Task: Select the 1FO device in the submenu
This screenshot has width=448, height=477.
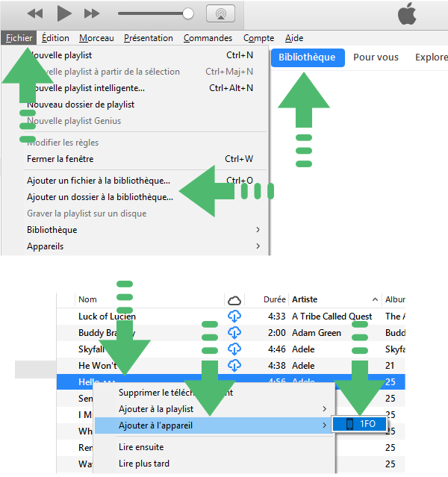Action: tap(359, 424)
